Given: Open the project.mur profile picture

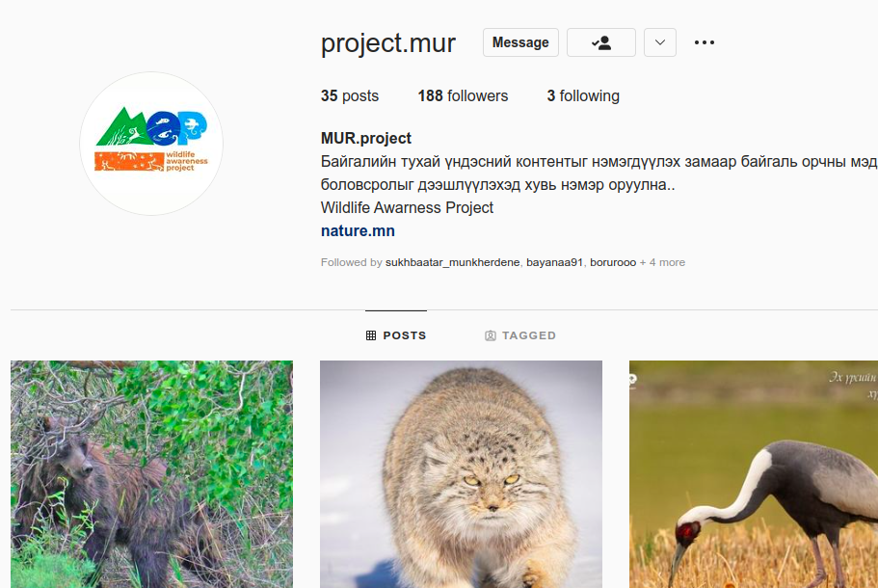Looking at the screenshot, I should pos(151,144).
